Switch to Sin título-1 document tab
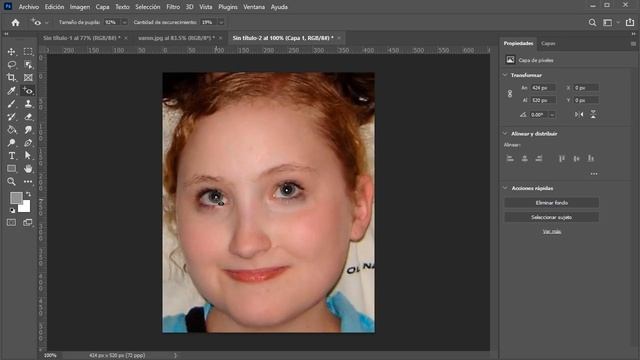The width and height of the screenshot is (640, 360). tap(82, 38)
